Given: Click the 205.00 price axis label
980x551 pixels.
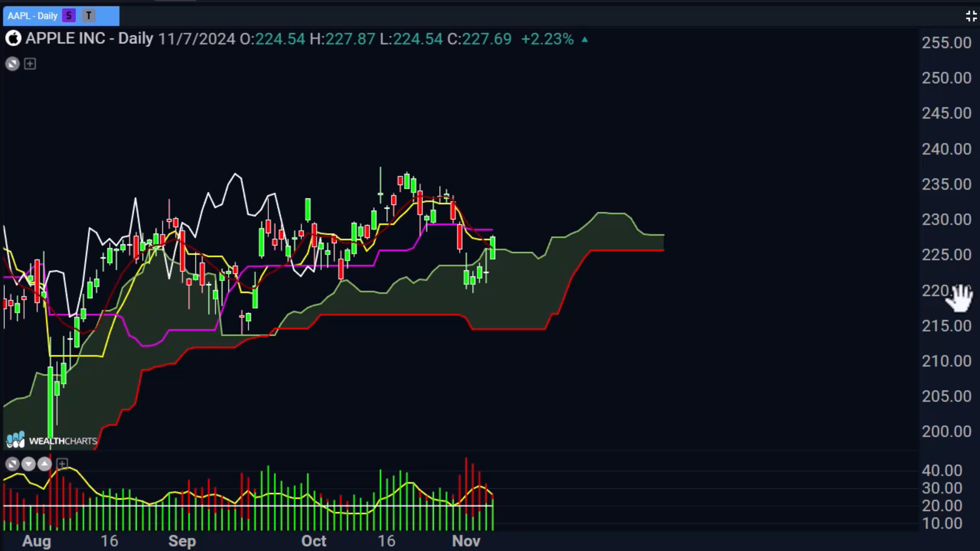Looking at the screenshot, I should [x=946, y=396].
